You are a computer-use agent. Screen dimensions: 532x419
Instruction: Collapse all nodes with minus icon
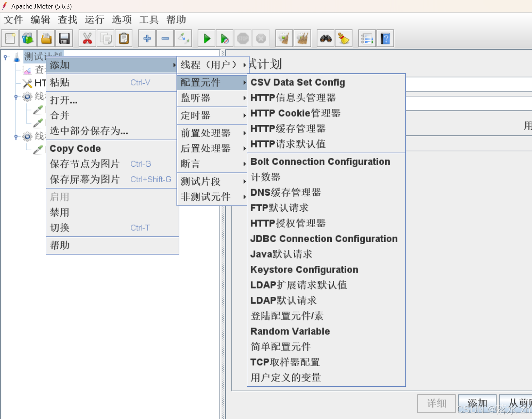(x=165, y=38)
